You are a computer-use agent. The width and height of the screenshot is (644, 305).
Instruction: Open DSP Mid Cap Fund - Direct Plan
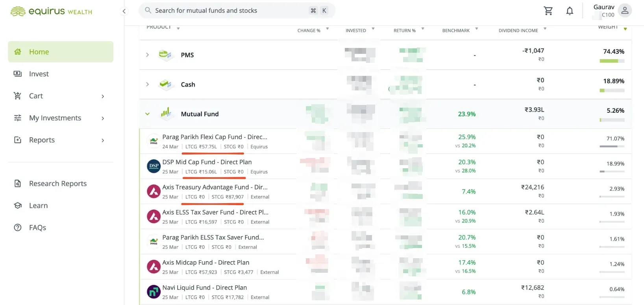207,162
